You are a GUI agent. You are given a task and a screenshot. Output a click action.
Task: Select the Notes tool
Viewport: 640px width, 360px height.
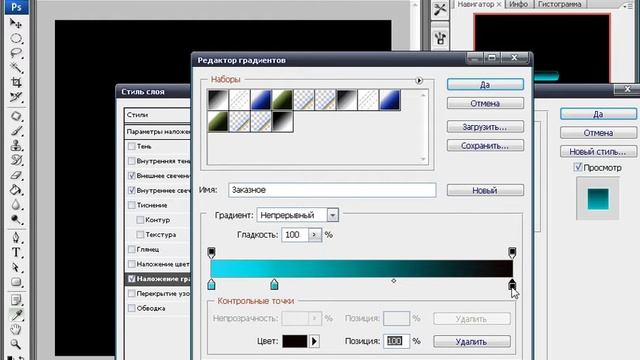click(x=16, y=300)
